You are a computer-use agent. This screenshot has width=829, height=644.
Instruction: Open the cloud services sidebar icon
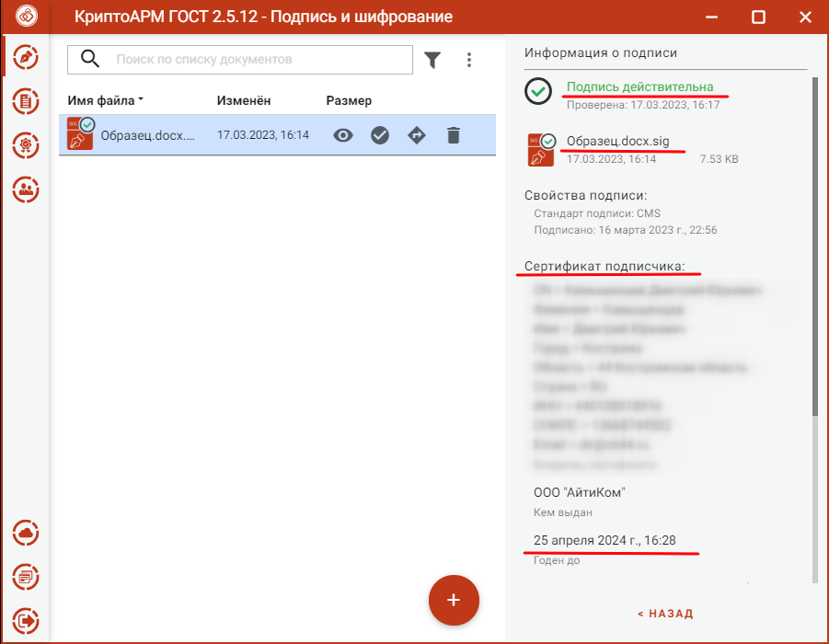26,533
